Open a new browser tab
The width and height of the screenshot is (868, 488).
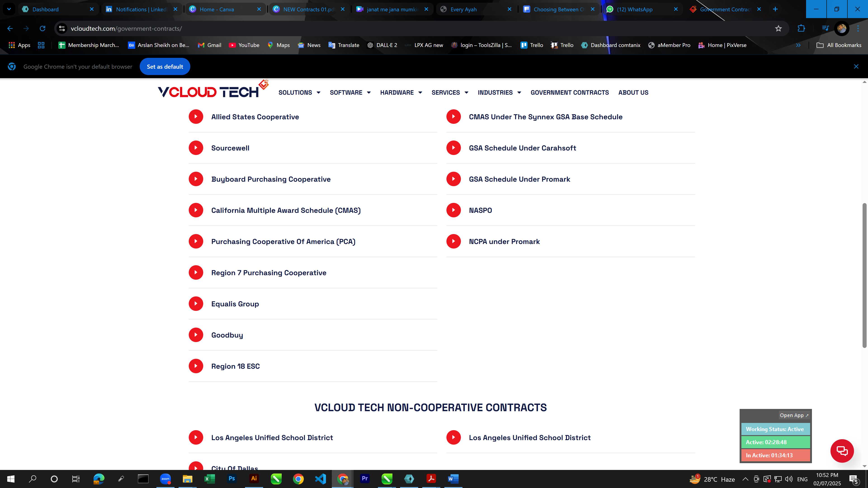pos(775,9)
